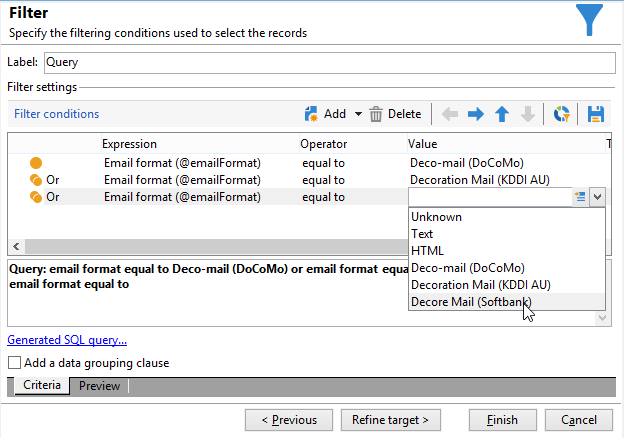Enable the data grouping clause checkbox
The image size is (624, 438).
(x=14, y=363)
